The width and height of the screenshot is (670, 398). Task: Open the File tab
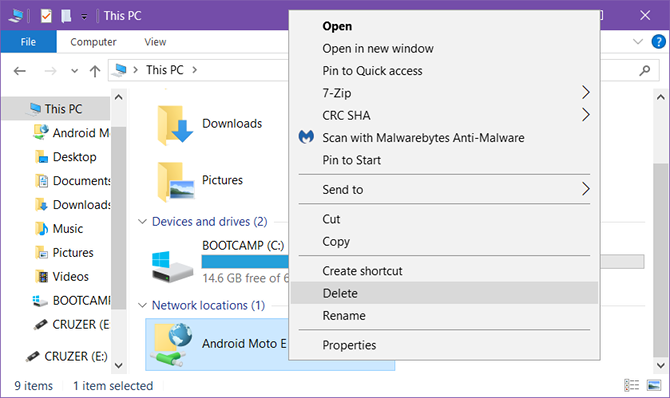coord(28,42)
